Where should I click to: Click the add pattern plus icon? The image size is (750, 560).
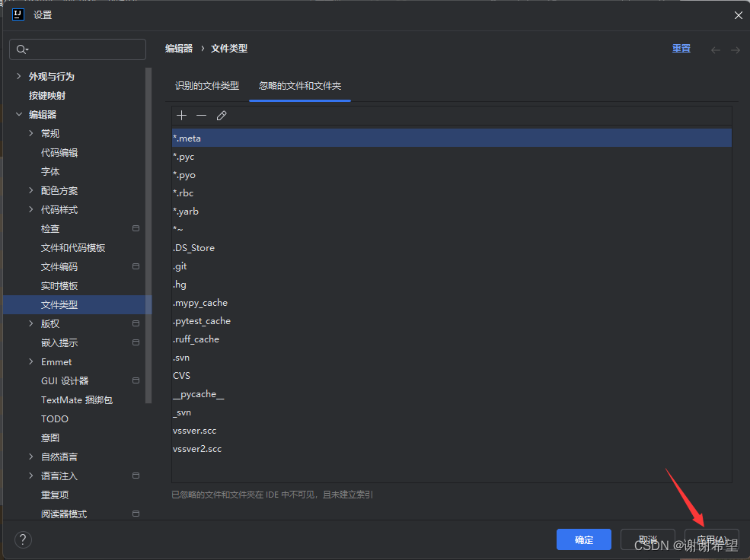click(181, 115)
